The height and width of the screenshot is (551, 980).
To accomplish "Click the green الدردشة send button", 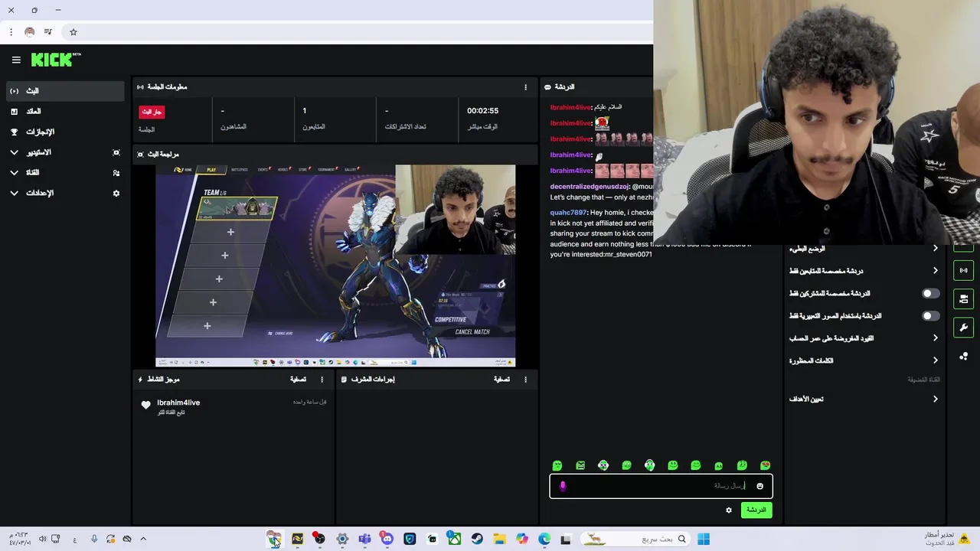I will point(756,510).
